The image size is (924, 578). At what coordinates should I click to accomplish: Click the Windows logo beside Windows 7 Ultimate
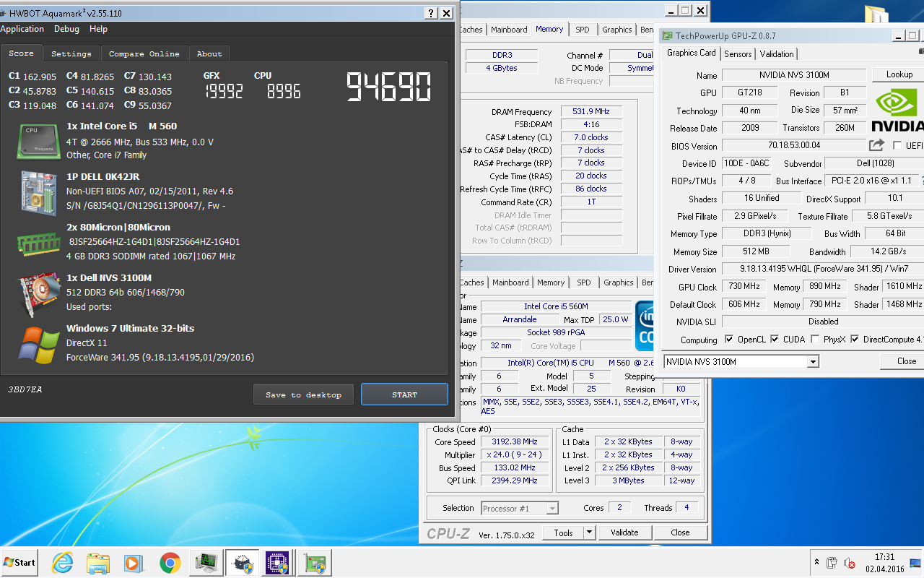[x=39, y=345]
